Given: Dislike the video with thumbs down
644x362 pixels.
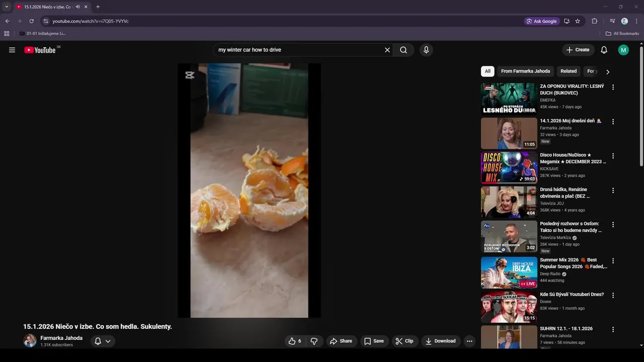Looking at the screenshot, I should click(x=314, y=341).
